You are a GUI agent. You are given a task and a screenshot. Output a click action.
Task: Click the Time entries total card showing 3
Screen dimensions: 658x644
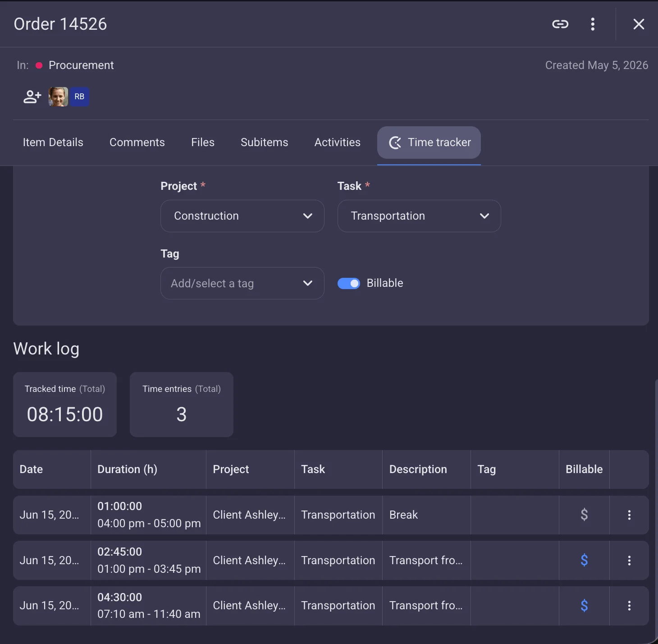(x=182, y=405)
